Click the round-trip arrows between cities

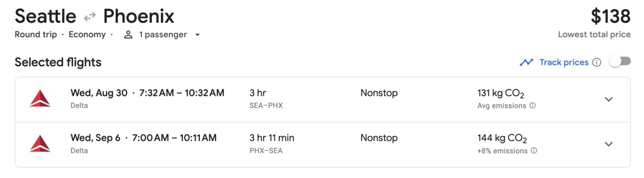tap(90, 17)
